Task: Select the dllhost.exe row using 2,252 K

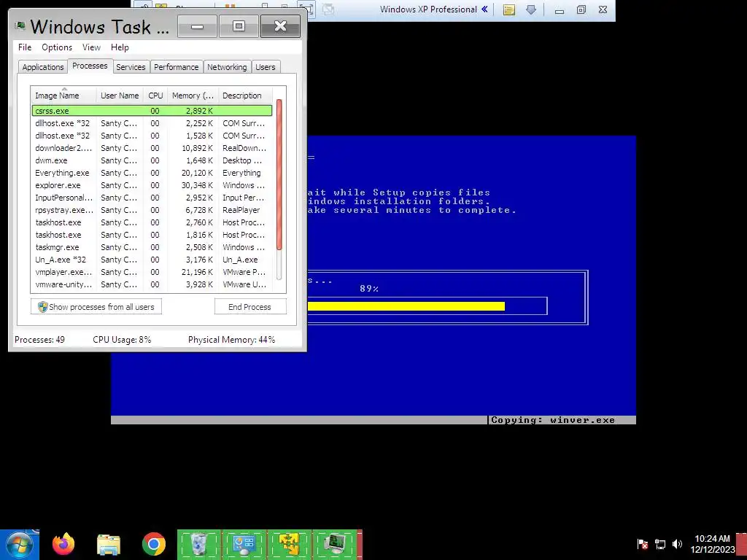Action: (x=152, y=122)
